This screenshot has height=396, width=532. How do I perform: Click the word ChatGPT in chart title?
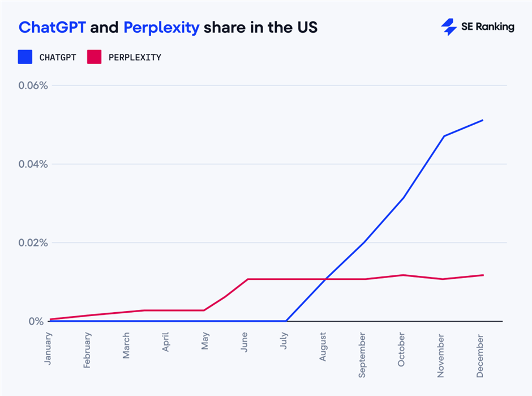coord(52,27)
